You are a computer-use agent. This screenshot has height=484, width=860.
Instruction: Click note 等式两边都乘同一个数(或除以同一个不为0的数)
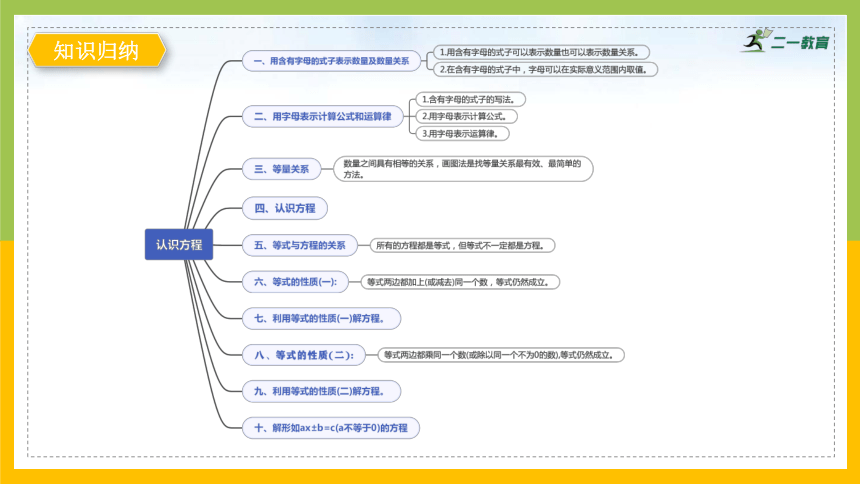coord(501,355)
